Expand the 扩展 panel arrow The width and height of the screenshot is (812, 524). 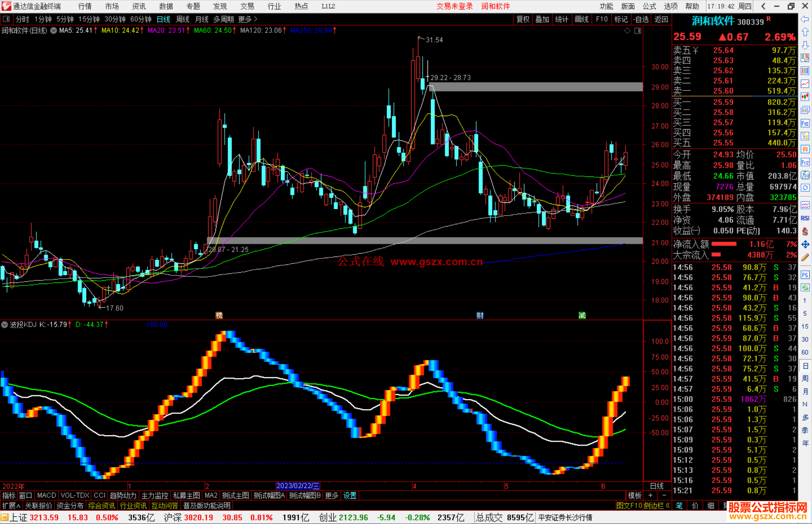point(11,506)
